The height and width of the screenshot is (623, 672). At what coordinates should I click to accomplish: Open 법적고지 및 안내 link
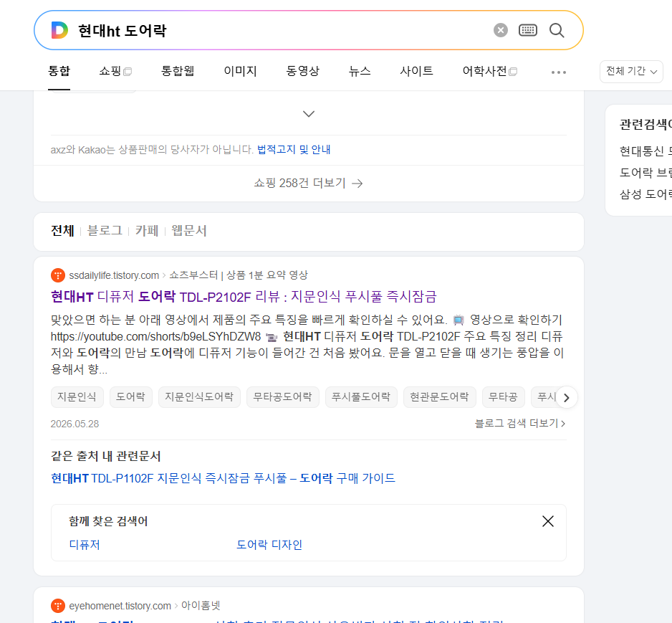[x=294, y=150]
